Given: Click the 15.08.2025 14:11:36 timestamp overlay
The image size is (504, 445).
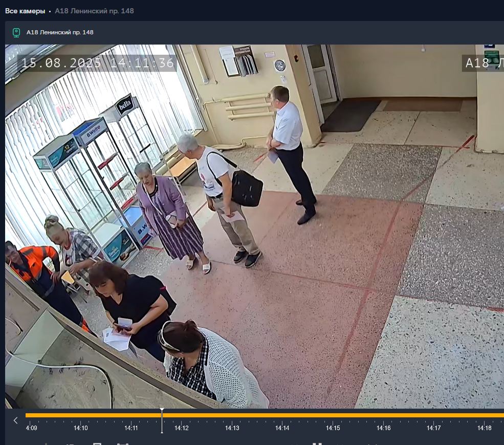Looking at the screenshot, I should point(98,63).
